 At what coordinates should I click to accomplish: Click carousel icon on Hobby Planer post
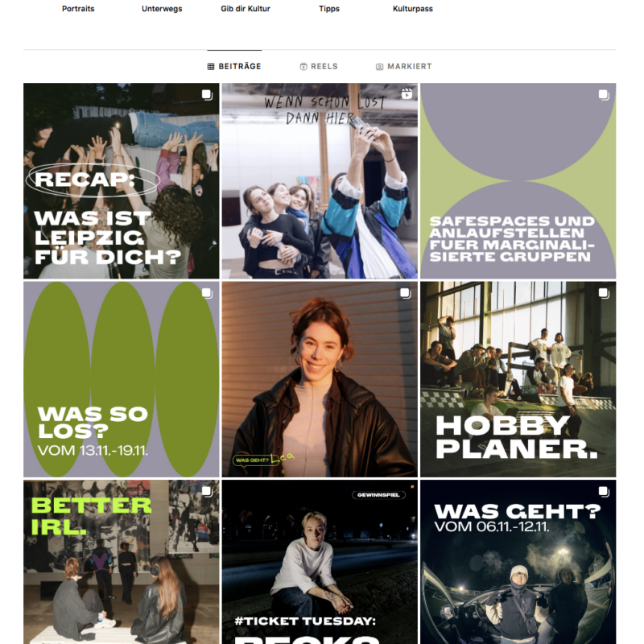pyautogui.click(x=604, y=293)
